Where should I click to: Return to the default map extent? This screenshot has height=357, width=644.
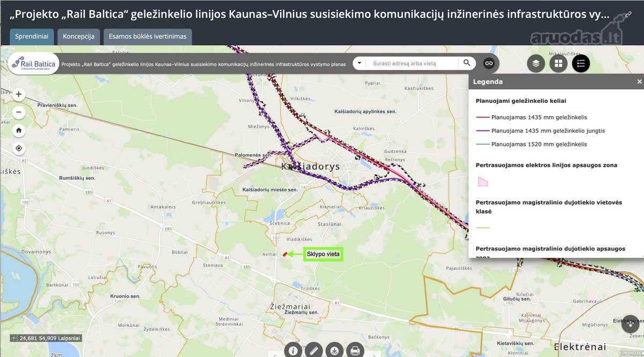19,130
